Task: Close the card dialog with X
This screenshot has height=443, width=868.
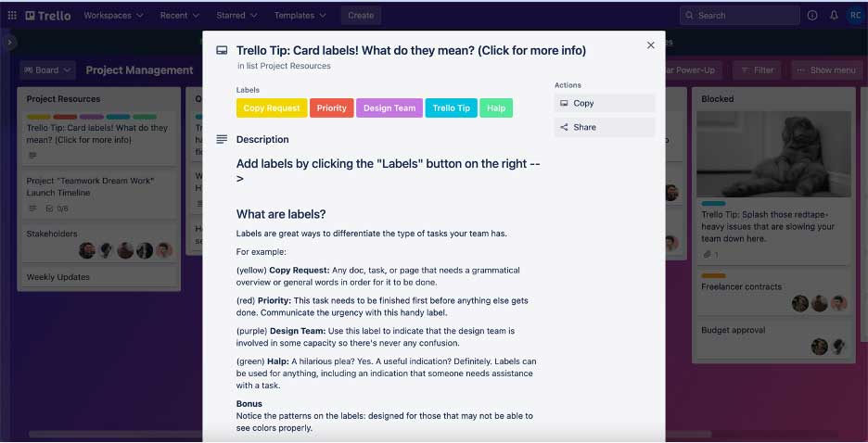Action: 651,45
